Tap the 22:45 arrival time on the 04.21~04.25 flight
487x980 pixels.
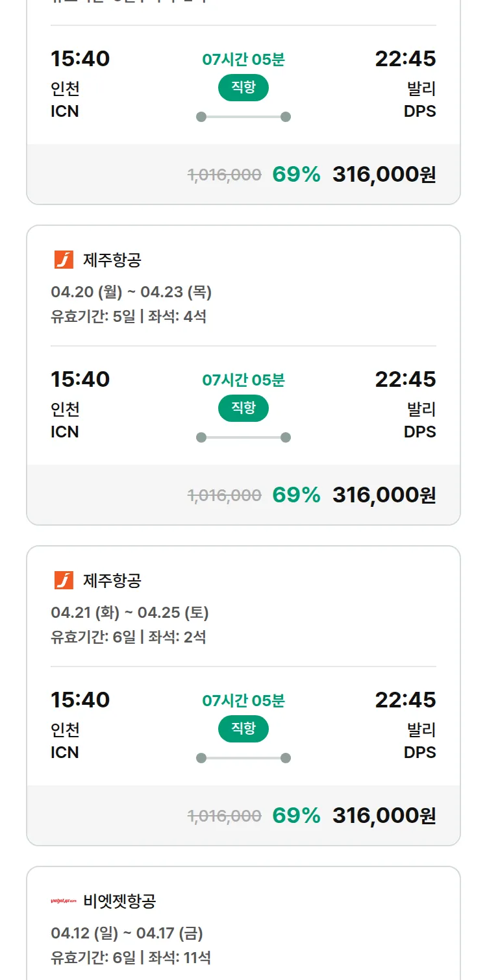pos(405,700)
